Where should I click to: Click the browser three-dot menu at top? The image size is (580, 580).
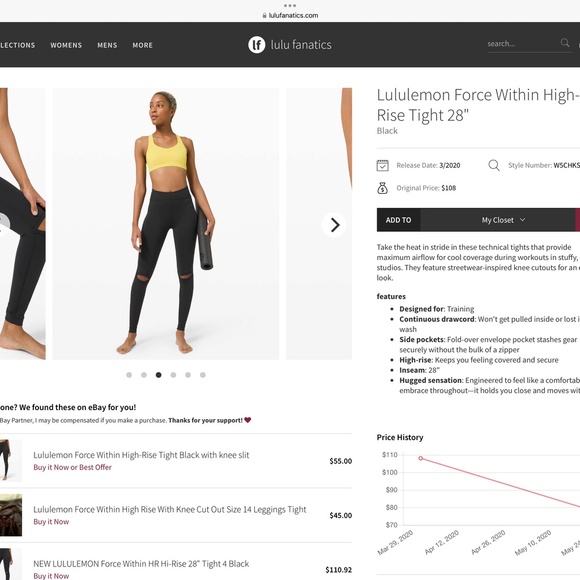pos(290,6)
